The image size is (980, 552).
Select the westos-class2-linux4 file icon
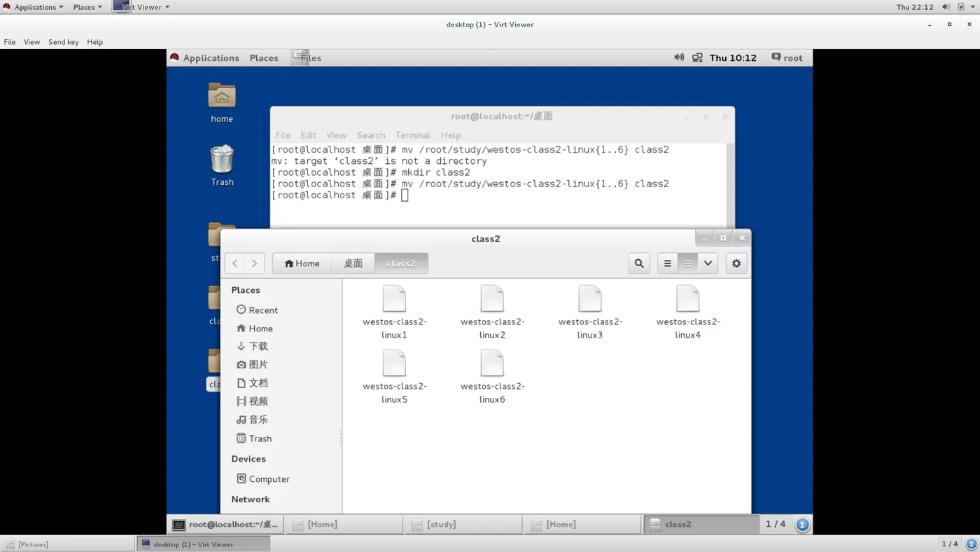688,299
